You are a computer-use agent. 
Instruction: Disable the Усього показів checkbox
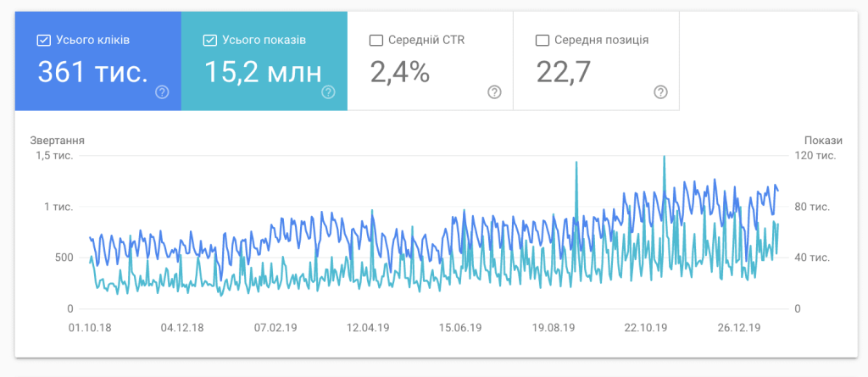tap(210, 40)
